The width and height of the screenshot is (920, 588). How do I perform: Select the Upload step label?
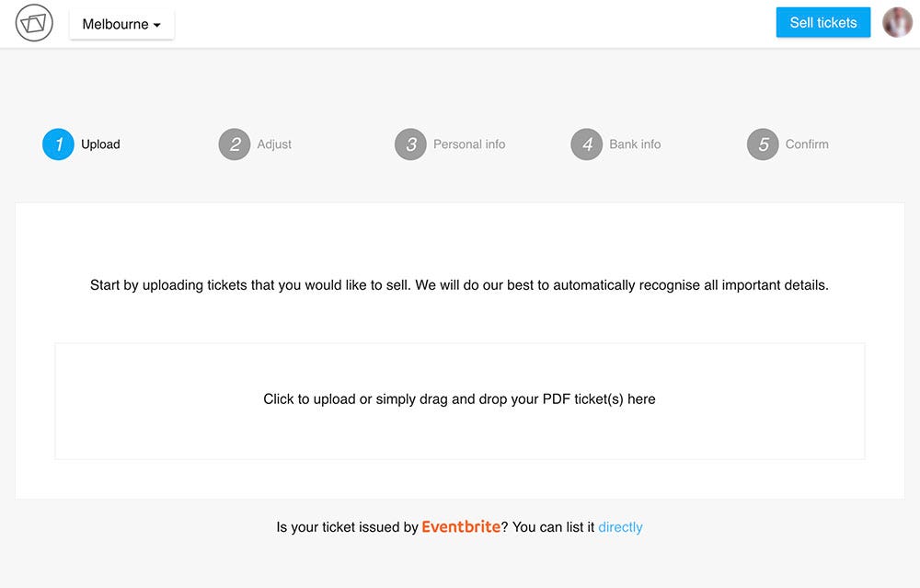click(x=100, y=144)
